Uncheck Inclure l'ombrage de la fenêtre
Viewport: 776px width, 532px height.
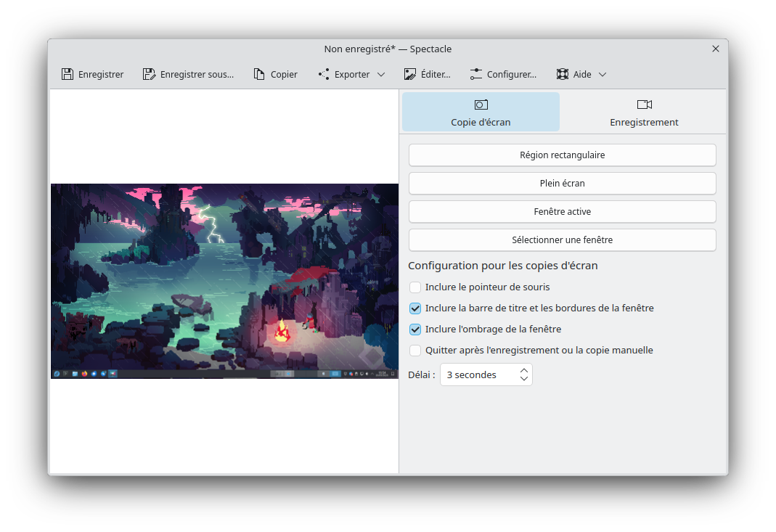coord(415,329)
